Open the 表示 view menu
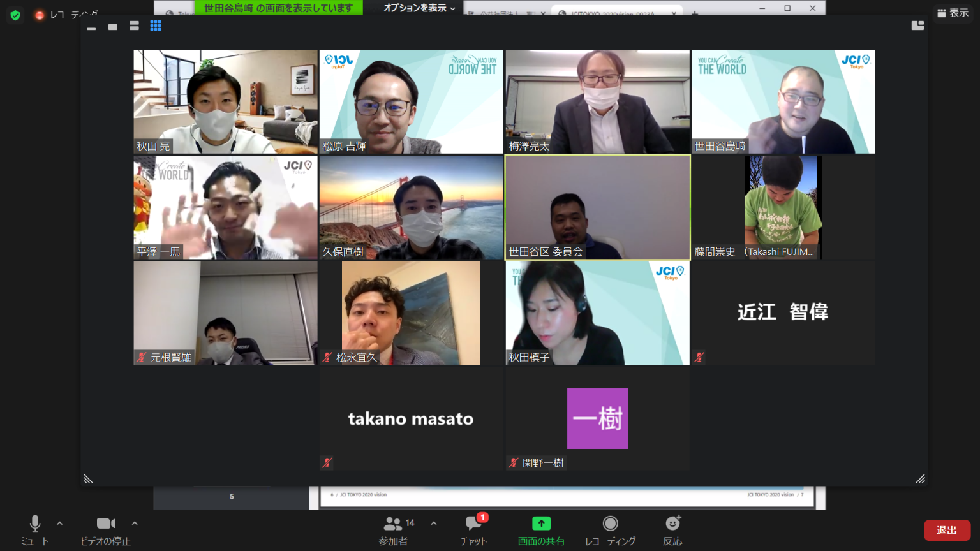The width and height of the screenshot is (980, 551). pyautogui.click(x=953, y=13)
